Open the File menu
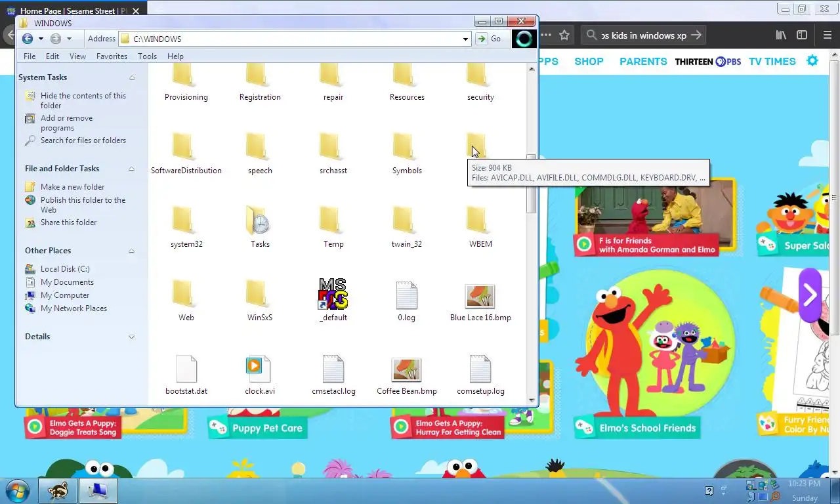Image resolution: width=840 pixels, height=504 pixels. pos(30,56)
